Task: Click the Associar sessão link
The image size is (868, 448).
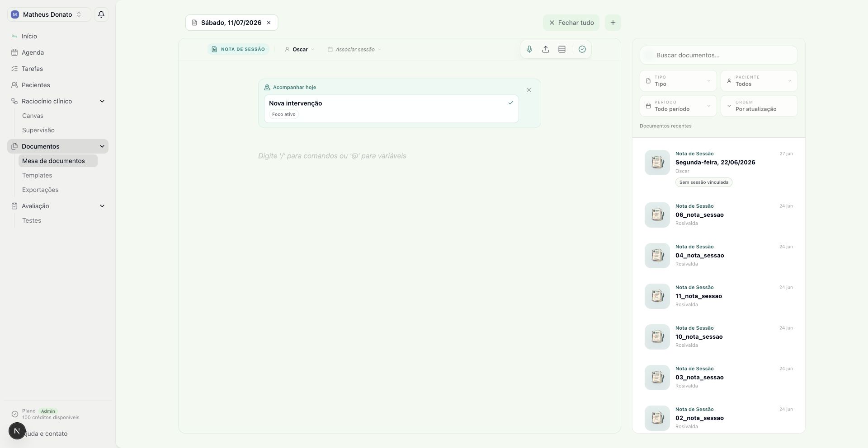Action: click(355, 49)
